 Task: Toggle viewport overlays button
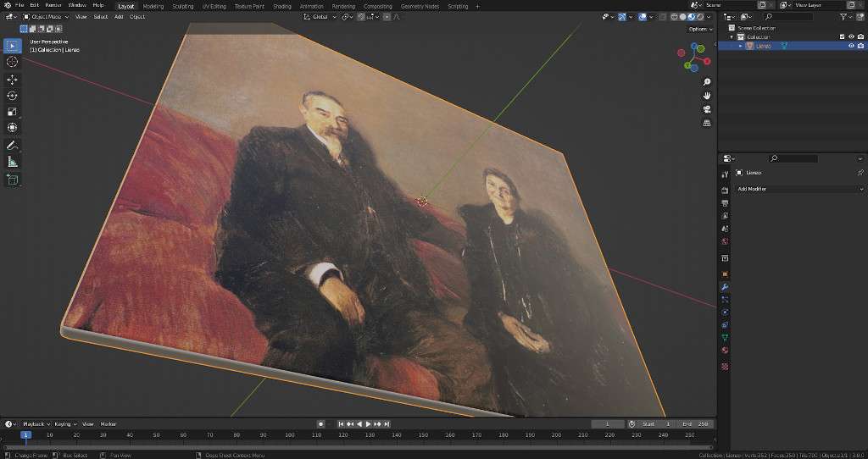[x=643, y=17]
